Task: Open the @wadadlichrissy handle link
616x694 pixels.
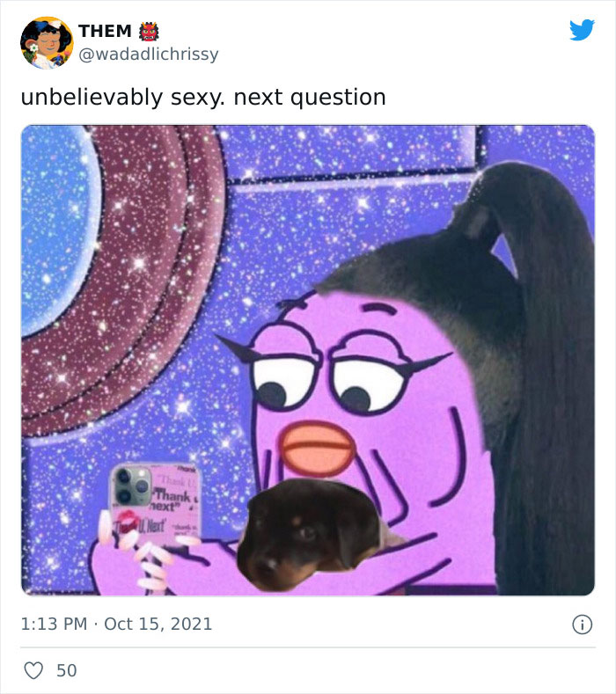Action: [149, 55]
